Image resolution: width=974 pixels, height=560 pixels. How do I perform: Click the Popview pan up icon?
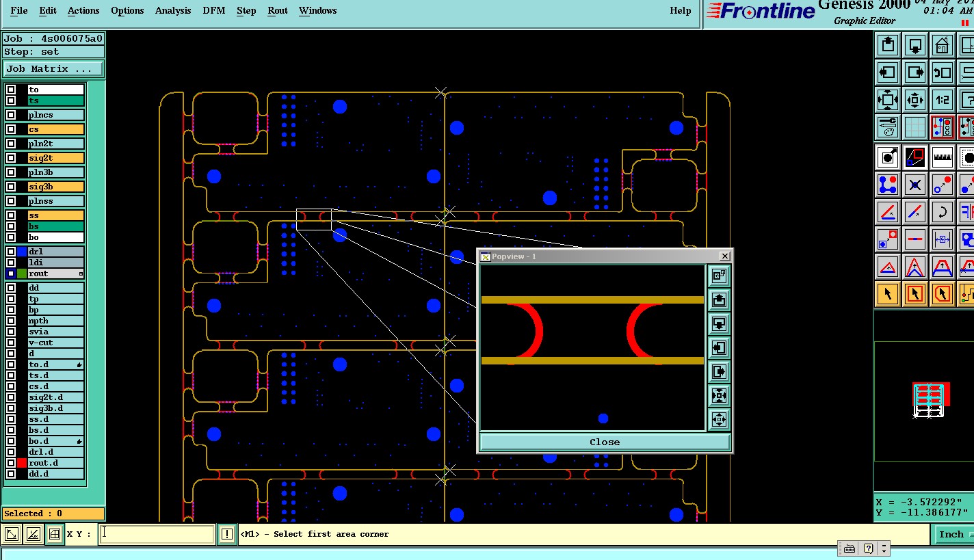[x=719, y=299]
